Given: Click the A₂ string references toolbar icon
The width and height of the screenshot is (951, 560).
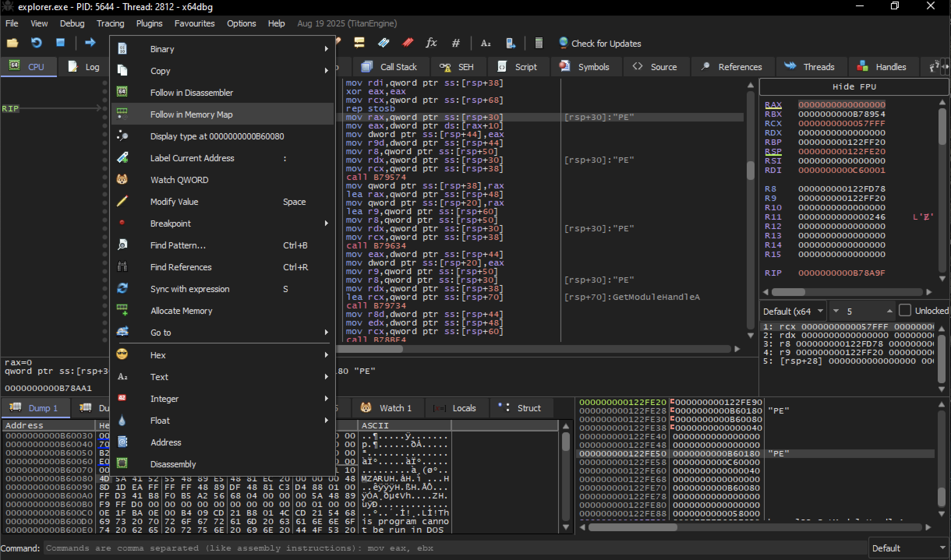Looking at the screenshot, I should click(486, 43).
